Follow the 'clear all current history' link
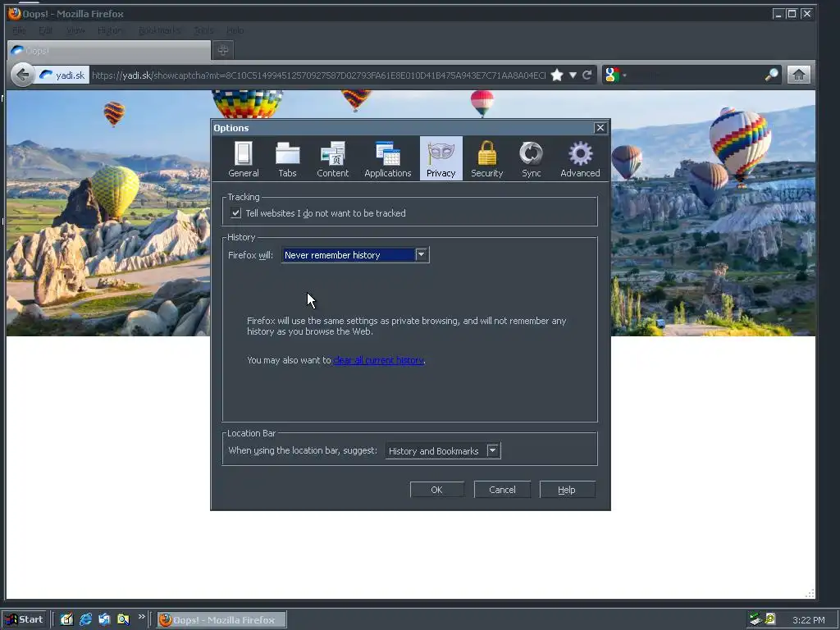Viewport: 840px width, 630px height. tap(378, 361)
